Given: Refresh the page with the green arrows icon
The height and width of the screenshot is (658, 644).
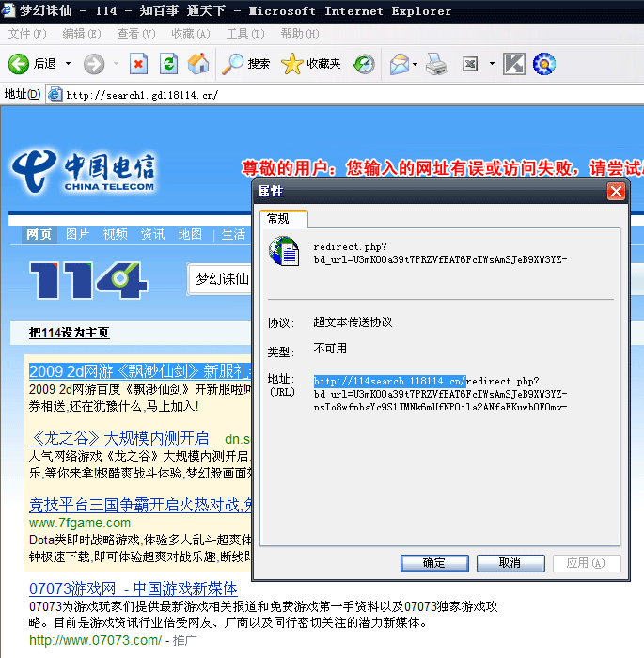Looking at the screenshot, I should click(169, 64).
